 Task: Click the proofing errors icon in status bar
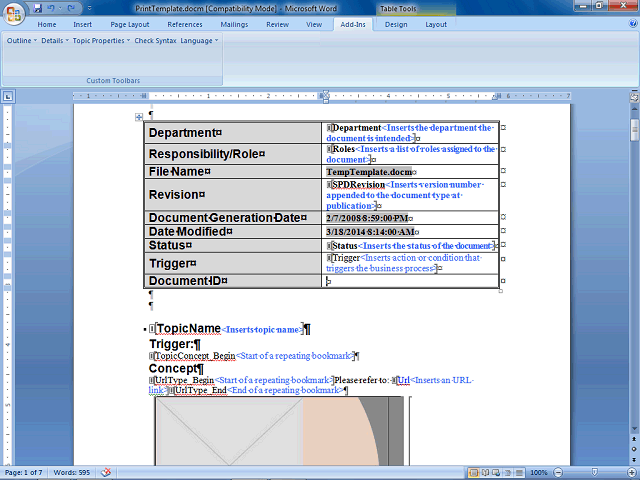click(106, 472)
